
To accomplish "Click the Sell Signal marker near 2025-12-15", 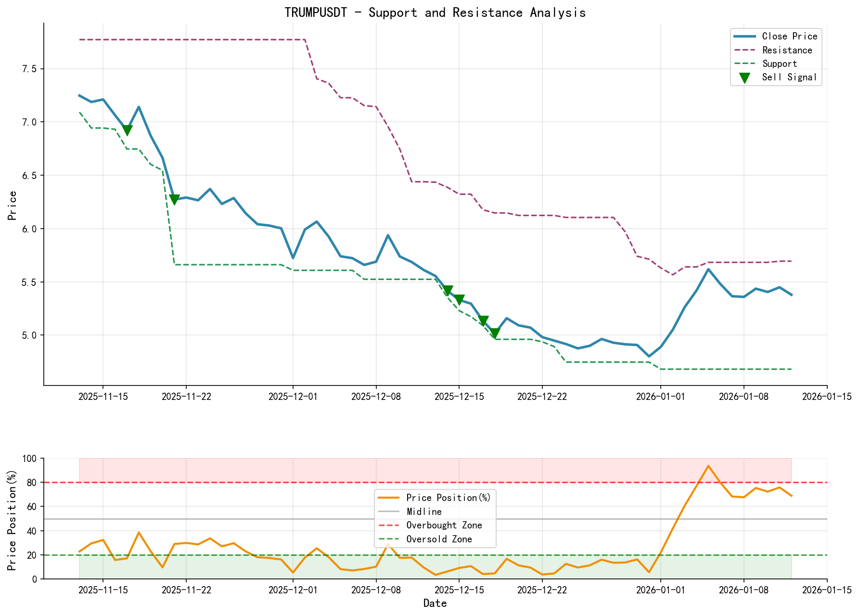I will pos(461,299).
